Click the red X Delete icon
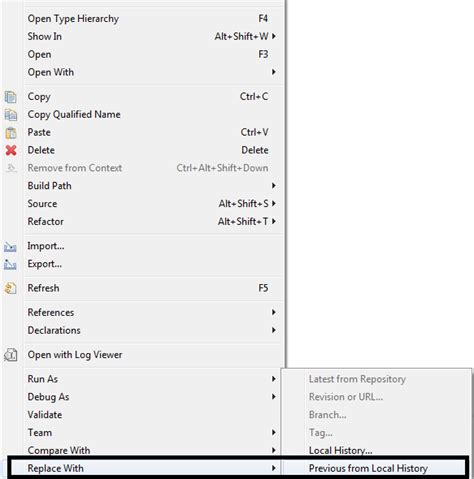The image size is (474, 479). pyautogui.click(x=11, y=150)
